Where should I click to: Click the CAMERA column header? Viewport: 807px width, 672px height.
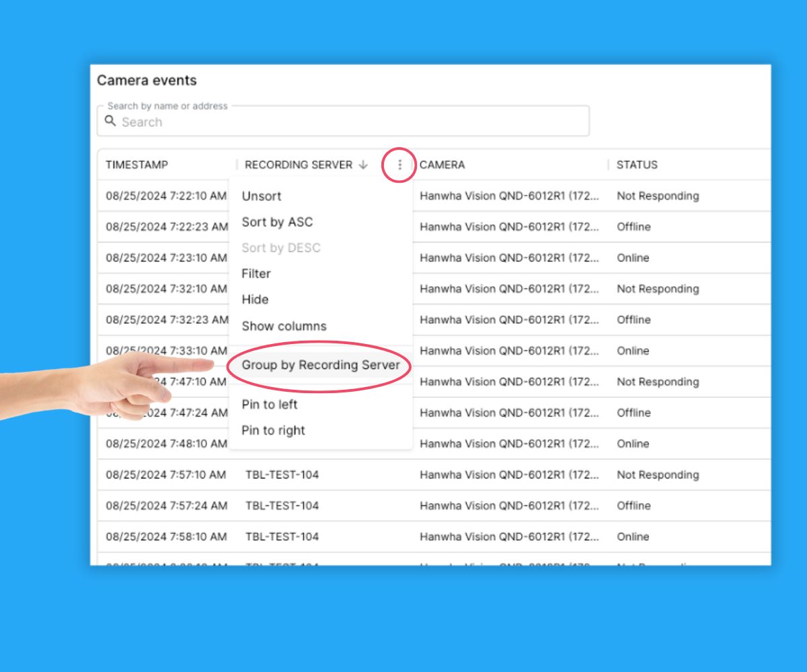(x=445, y=165)
